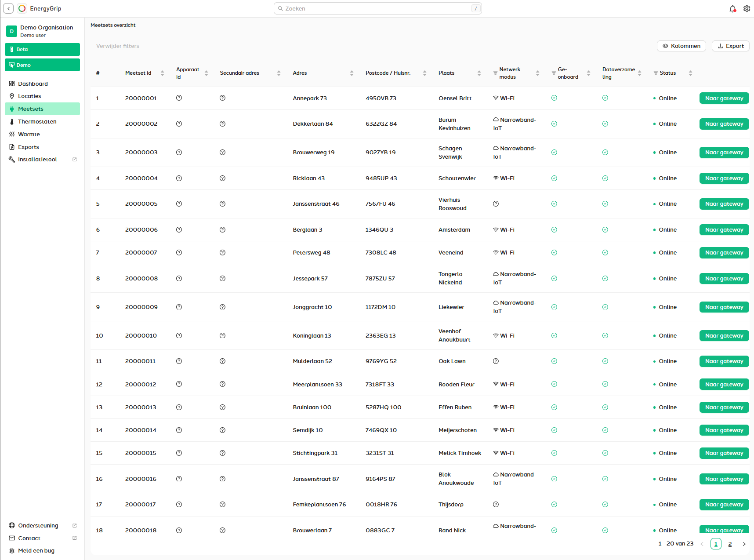This screenshot has width=754, height=560.
Task: Open settings gear icon
Action: (747, 9)
